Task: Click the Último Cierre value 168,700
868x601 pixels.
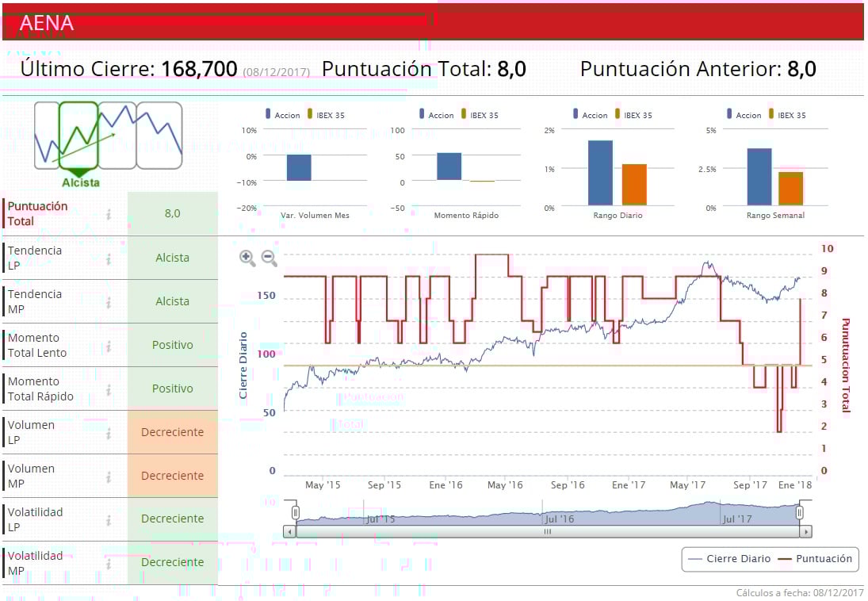Action: point(199,69)
